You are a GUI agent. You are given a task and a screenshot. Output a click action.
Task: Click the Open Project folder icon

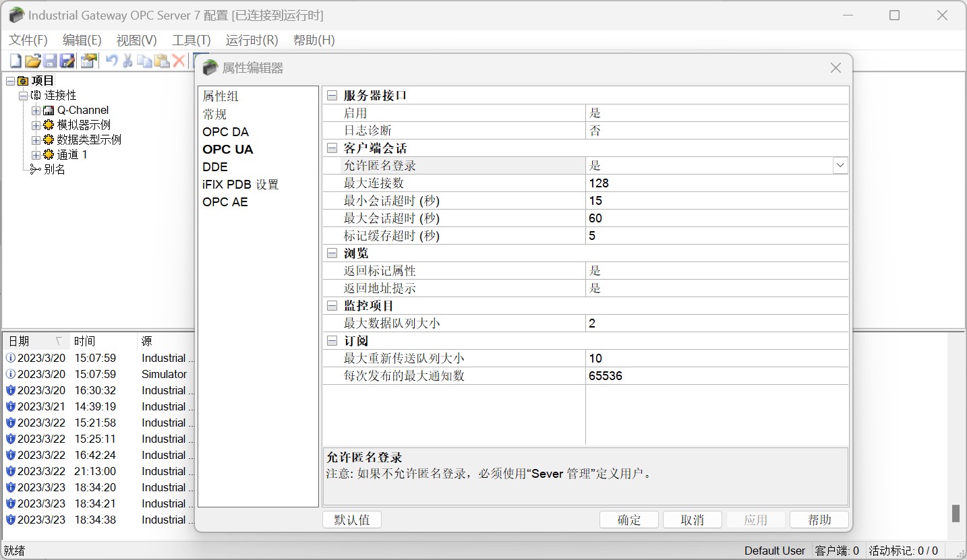click(x=32, y=61)
